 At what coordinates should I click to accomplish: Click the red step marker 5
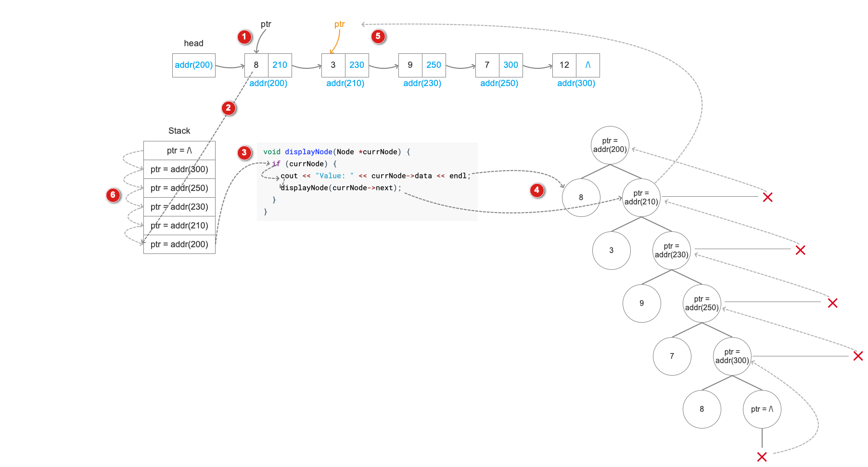pyautogui.click(x=378, y=36)
